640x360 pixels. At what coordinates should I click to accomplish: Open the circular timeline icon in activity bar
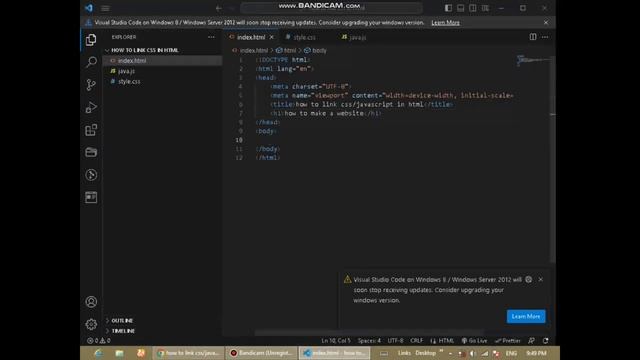tap(91, 175)
